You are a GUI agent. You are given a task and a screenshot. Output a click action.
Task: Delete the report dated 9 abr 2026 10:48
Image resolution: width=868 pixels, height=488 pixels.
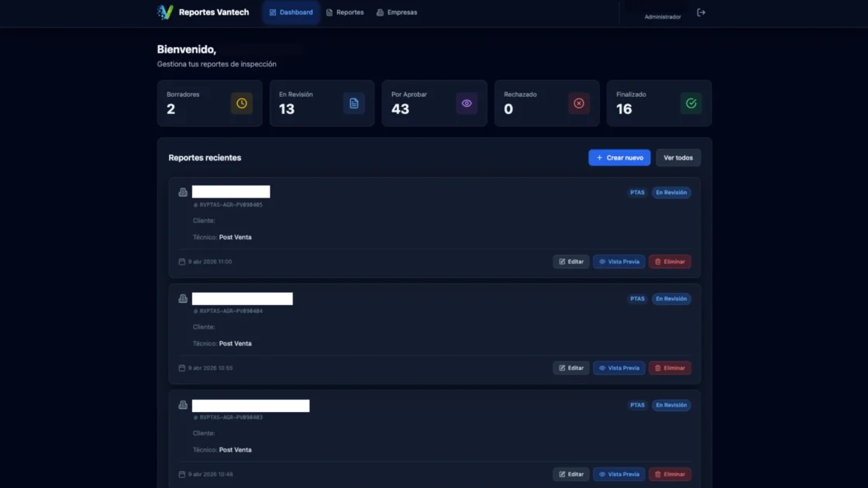tap(670, 474)
